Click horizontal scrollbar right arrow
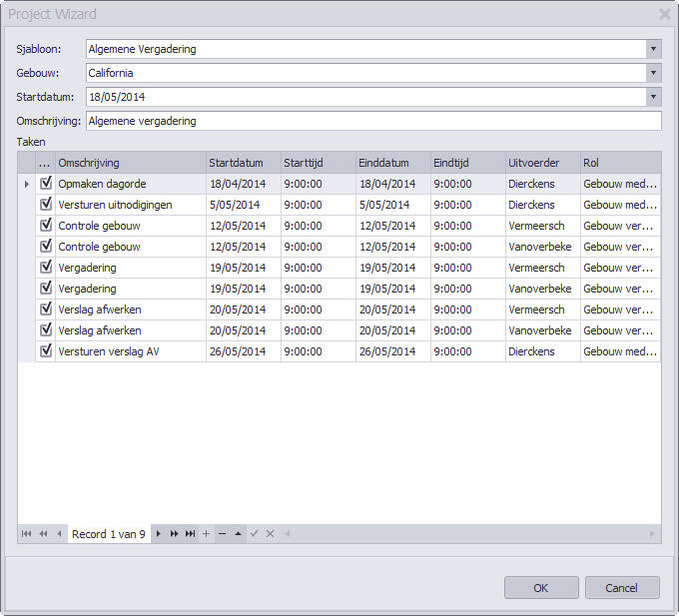Image resolution: width=679 pixels, height=616 pixels. pos(652,534)
